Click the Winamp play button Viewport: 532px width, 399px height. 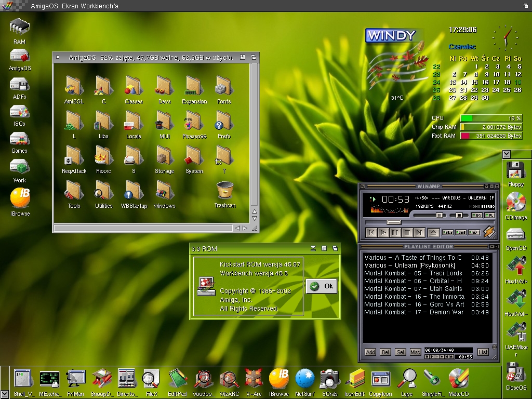pos(383,233)
